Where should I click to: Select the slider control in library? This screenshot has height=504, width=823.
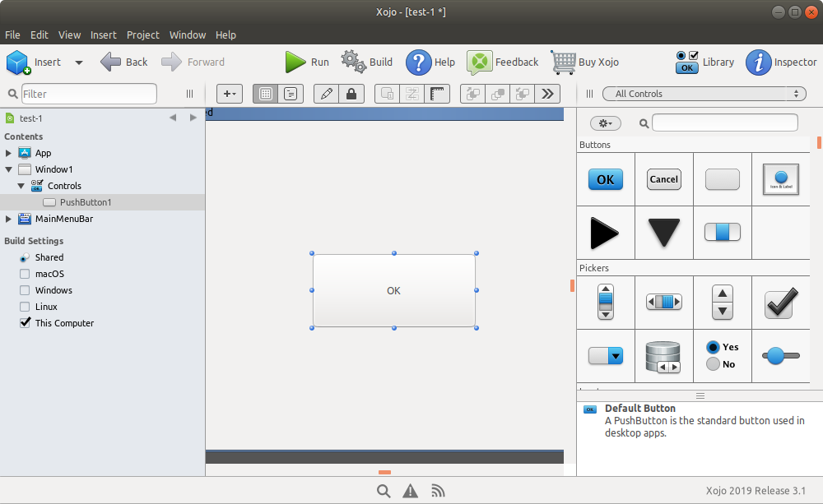tap(781, 355)
